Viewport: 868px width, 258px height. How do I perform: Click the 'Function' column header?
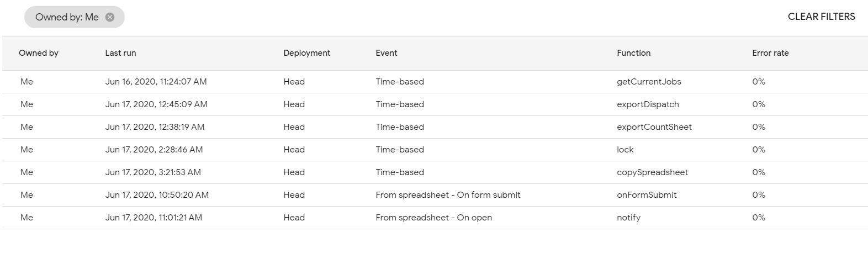633,53
